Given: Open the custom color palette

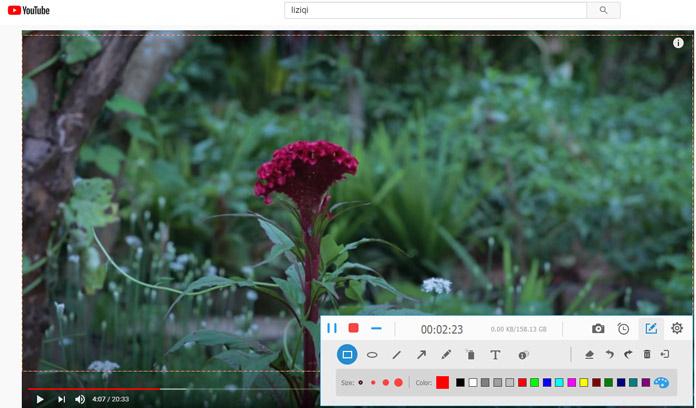Looking at the screenshot, I should click(661, 382).
